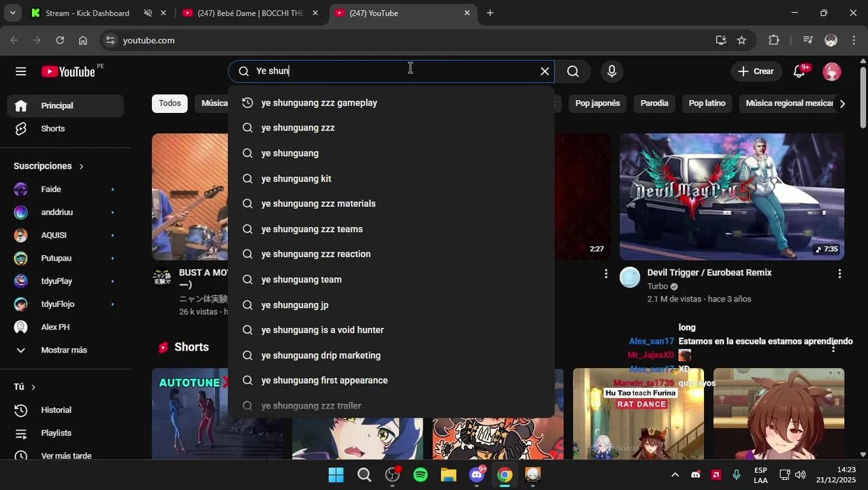868x490 pixels.
Task: Open Playlists in the sidebar
Action: click(65, 433)
